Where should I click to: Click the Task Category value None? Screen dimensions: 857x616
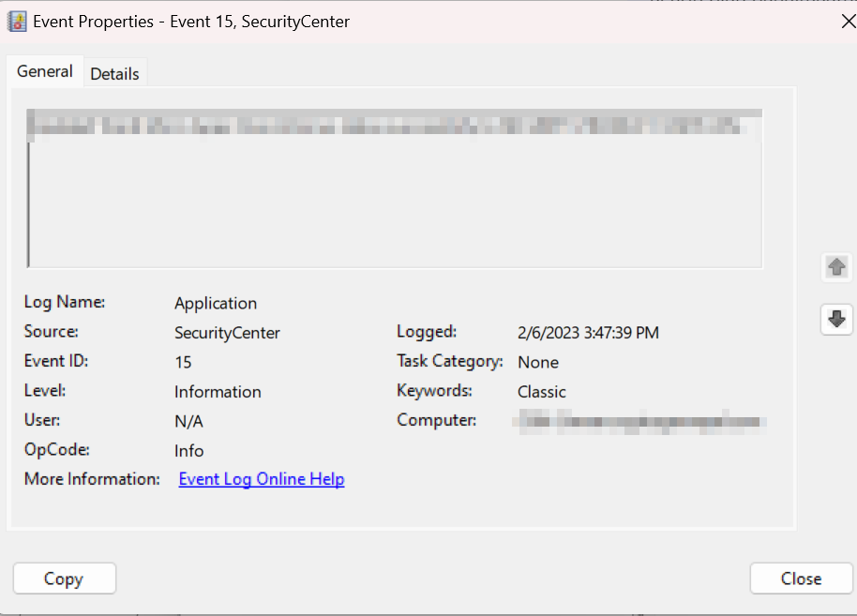(538, 361)
